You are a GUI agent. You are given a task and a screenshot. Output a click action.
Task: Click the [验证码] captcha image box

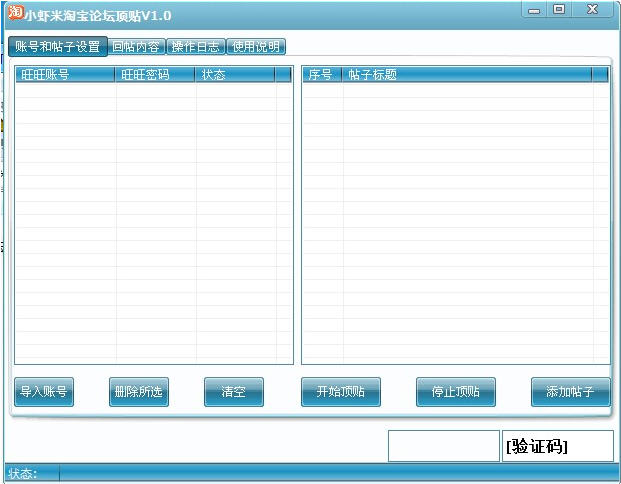pos(558,446)
